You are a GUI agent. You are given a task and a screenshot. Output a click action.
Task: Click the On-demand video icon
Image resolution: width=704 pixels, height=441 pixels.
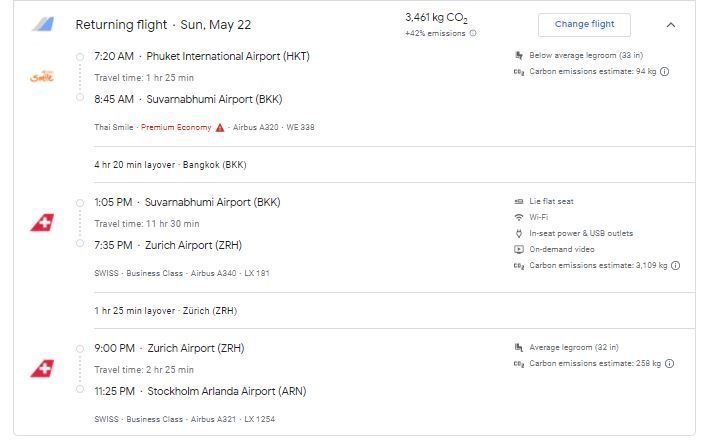[519, 249]
